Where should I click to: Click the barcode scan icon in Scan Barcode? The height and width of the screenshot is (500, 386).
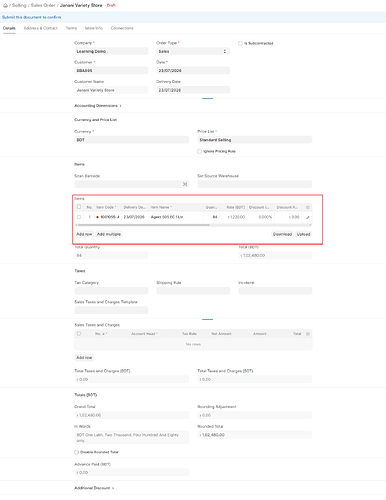coord(185,184)
